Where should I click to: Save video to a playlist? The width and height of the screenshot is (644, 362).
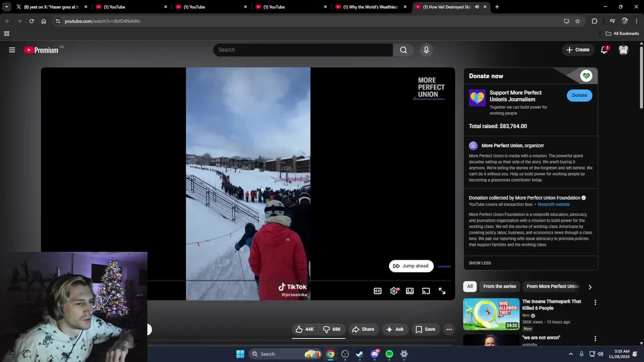(425, 329)
